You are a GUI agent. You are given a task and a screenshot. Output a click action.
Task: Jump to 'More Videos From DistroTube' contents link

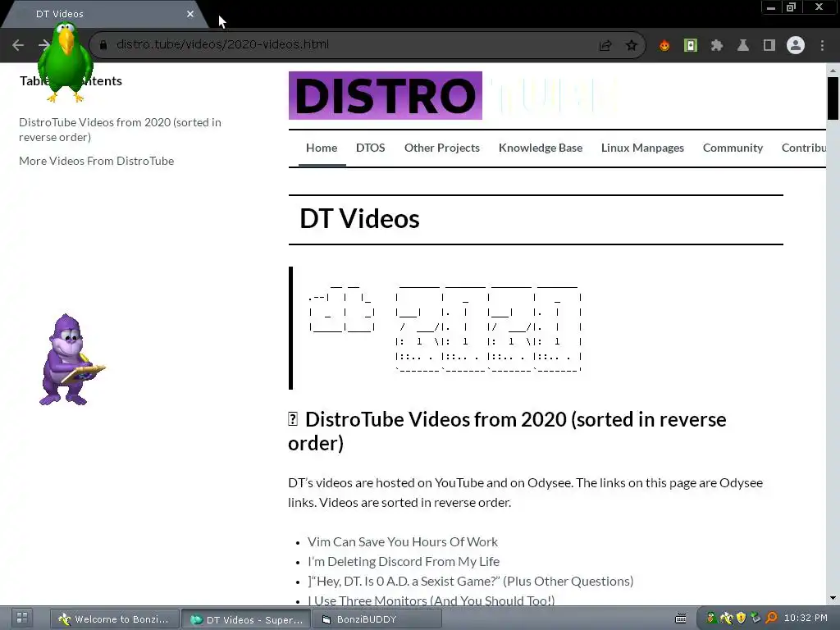point(97,161)
